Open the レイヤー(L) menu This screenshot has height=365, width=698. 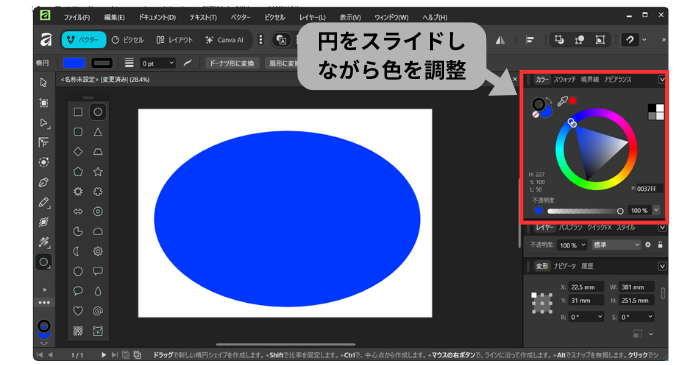pyautogui.click(x=312, y=17)
